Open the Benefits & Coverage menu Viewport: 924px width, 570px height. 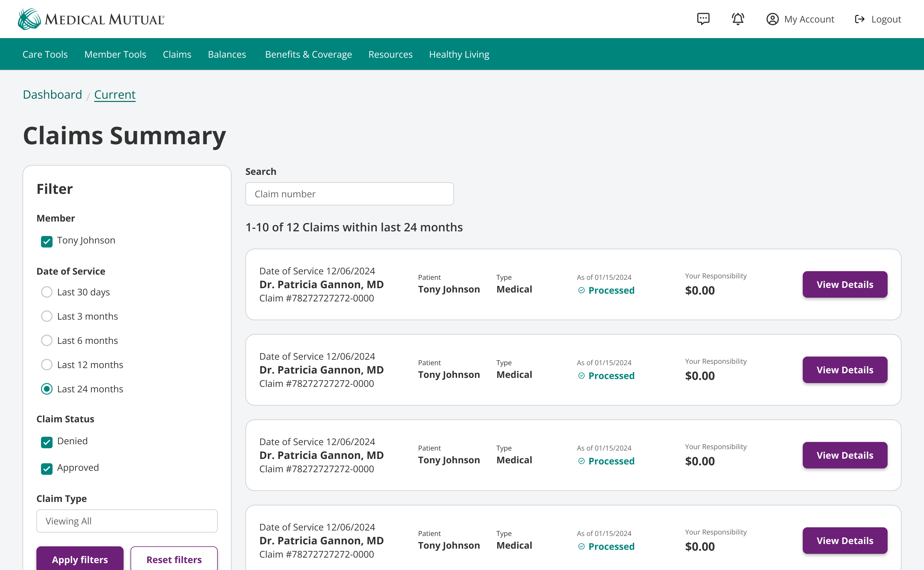(x=308, y=54)
